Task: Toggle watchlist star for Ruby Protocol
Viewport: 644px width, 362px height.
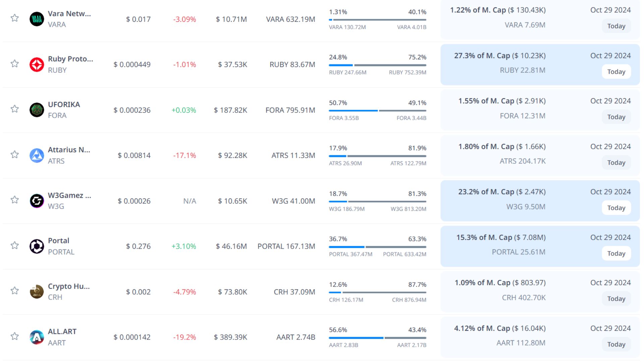Action: pyautogui.click(x=14, y=64)
